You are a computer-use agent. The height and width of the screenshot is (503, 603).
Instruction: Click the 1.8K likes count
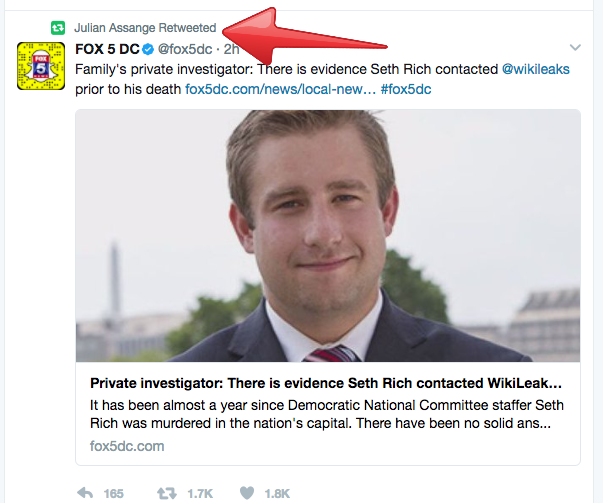[x=277, y=493]
